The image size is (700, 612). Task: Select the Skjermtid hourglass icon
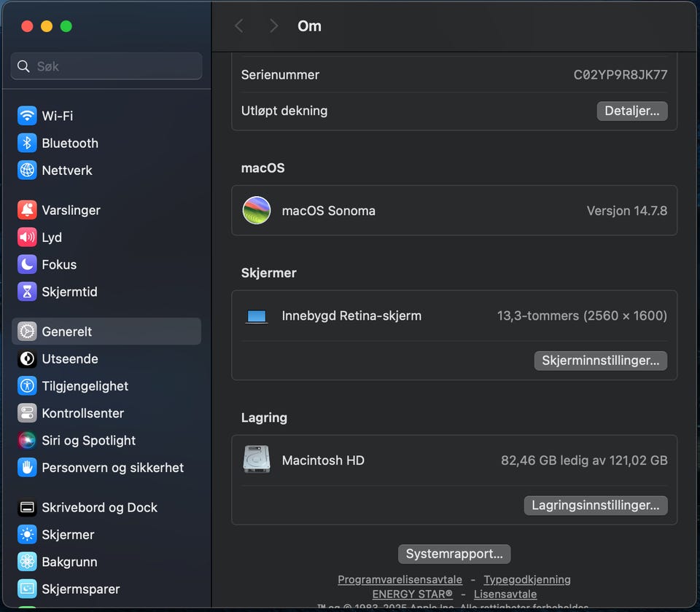[27, 291]
